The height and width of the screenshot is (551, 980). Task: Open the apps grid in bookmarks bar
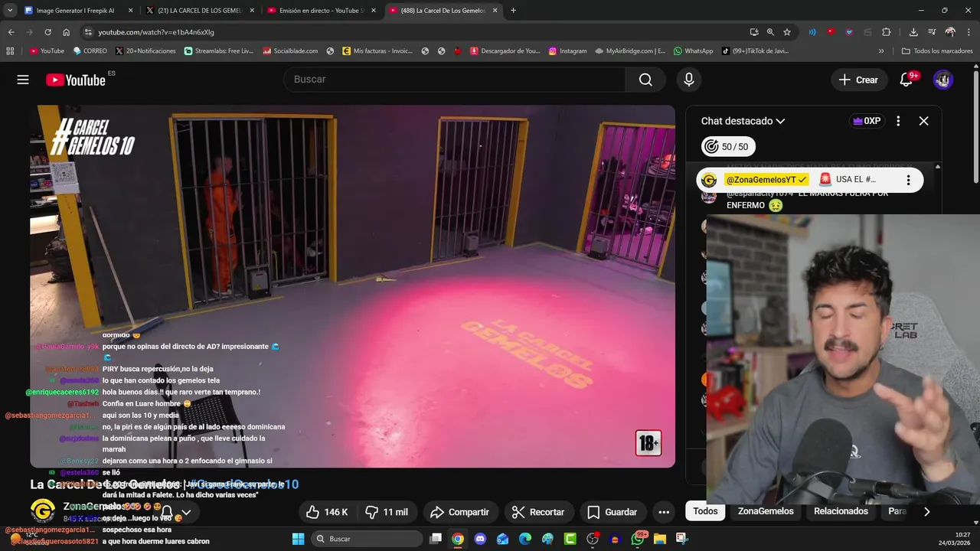point(10,51)
